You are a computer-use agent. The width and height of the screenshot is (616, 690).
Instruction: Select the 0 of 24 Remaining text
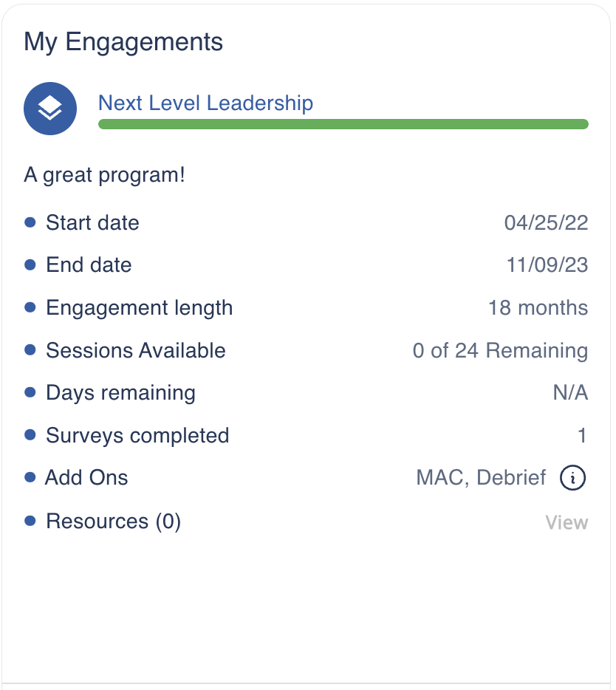(x=500, y=351)
